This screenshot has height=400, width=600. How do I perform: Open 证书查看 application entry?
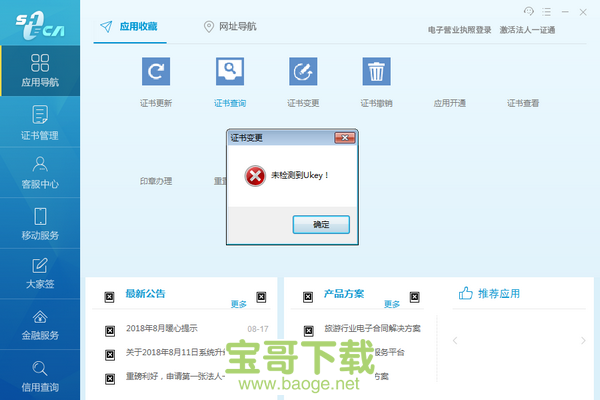tap(523, 103)
